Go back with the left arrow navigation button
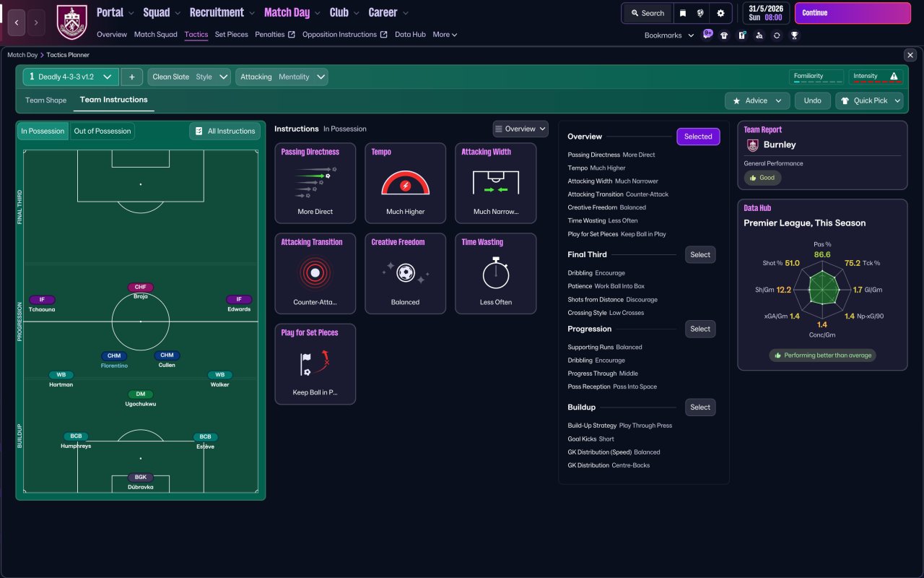This screenshot has width=924, height=578. point(17,22)
